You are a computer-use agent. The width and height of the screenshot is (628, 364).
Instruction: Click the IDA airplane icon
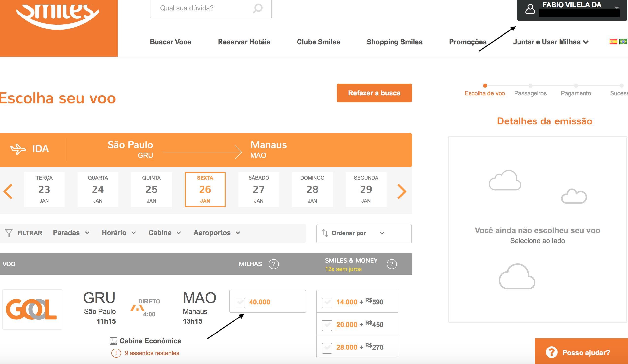(x=18, y=149)
